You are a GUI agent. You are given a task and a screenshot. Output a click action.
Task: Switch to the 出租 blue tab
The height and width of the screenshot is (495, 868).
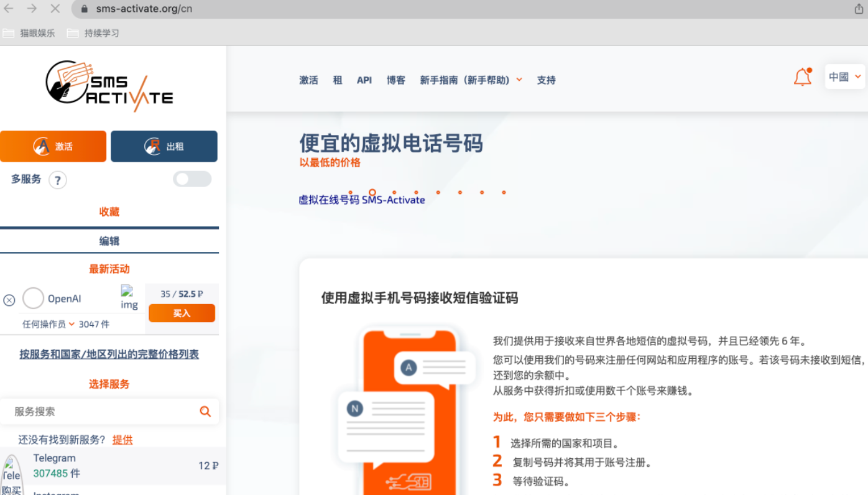[x=164, y=146]
